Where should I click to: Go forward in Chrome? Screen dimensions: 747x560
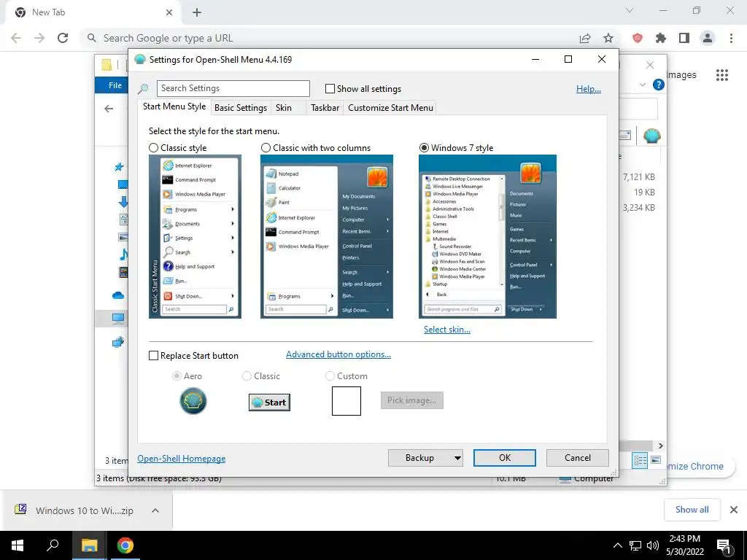(x=39, y=38)
